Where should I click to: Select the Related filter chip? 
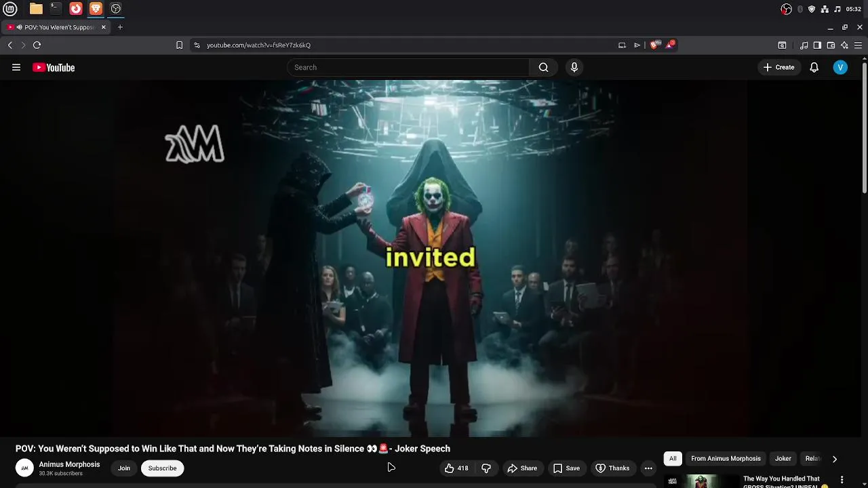click(x=812, y=459)
